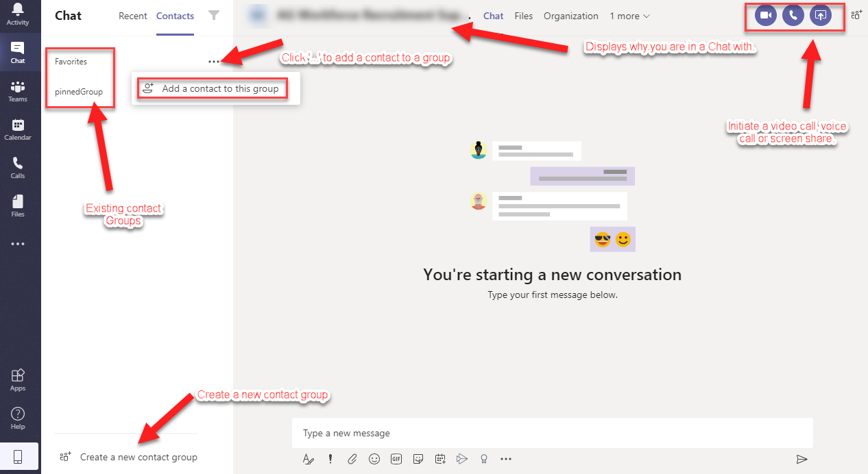Image resolution: width=868 pixels, height=474 pixels.
Task: Open the Calendar in sidebar
Action: (x=18, y=129)
